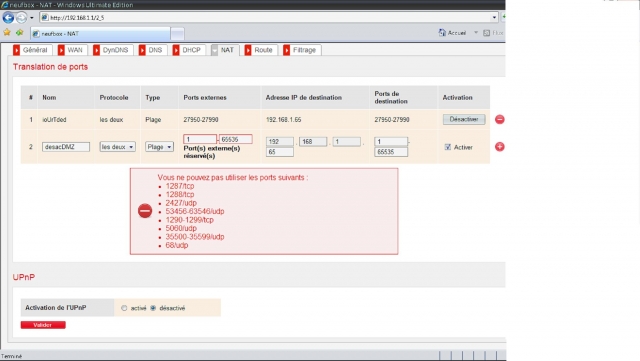Click red arrow icon on DNS tab

[142, 50]
